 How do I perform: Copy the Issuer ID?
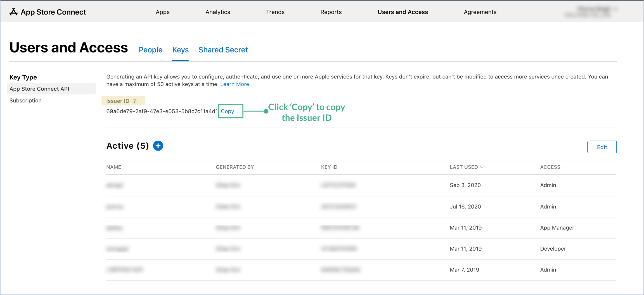[x=228, y=111]
